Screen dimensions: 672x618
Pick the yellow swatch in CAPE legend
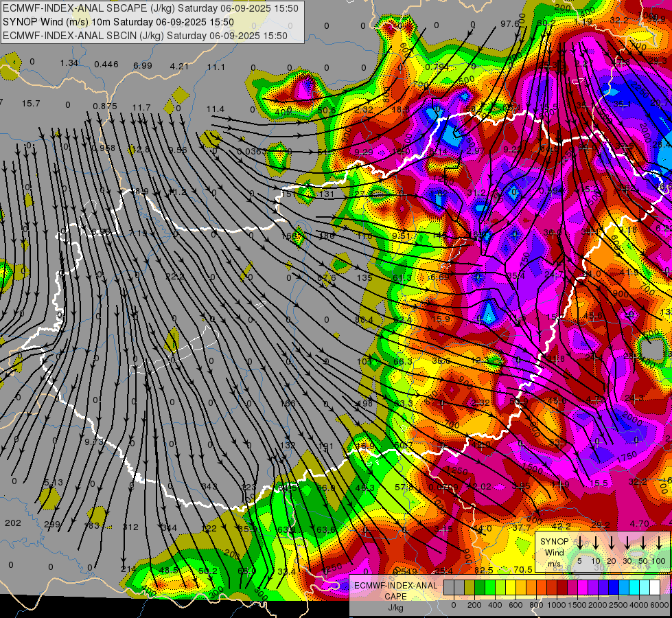point(511,588)
